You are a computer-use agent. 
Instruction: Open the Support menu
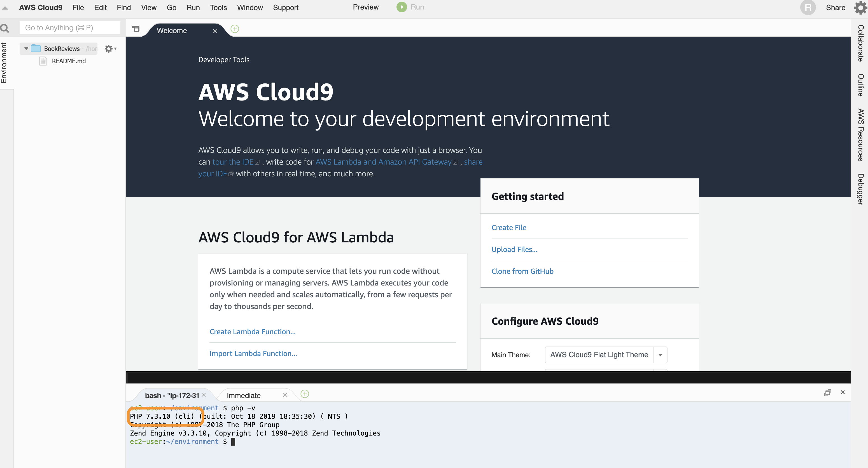coord(286,7)
